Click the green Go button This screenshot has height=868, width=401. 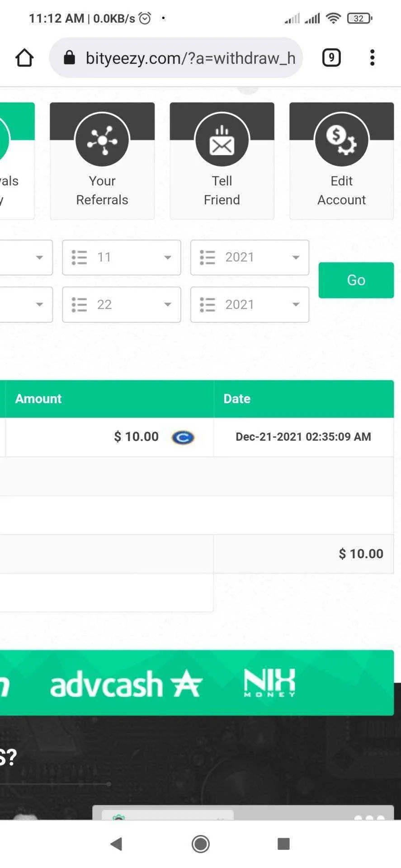click(x=356, y=280)
